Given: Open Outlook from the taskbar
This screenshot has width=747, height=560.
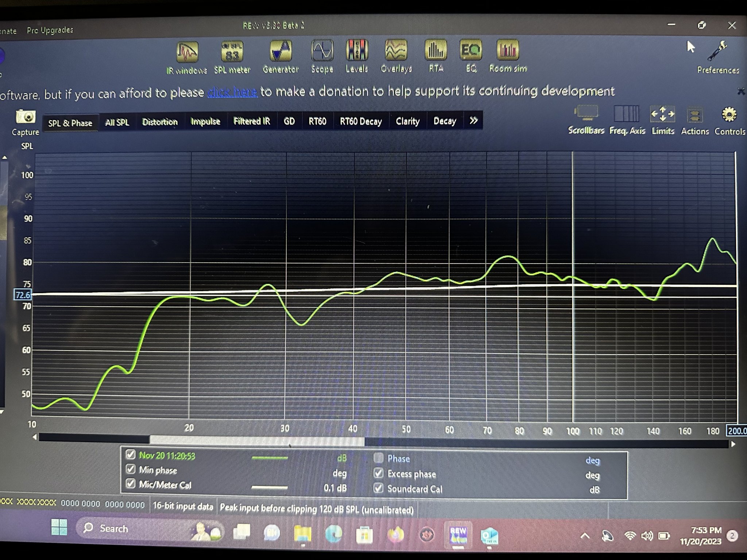Looking at the screenshot, I should [x=489, y=536].
